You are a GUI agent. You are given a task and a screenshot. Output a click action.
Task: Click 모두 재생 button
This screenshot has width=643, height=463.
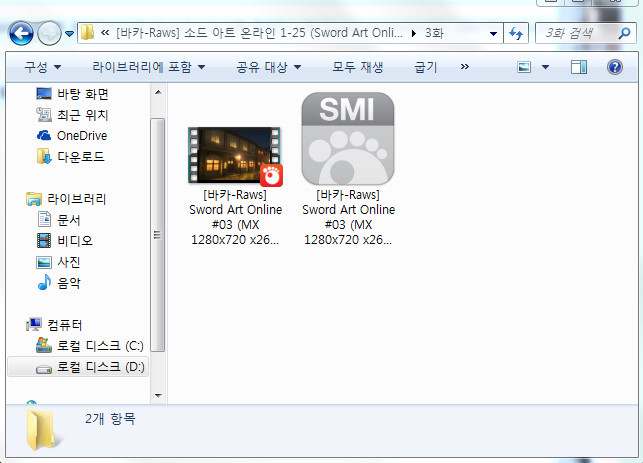coord(357,67)
